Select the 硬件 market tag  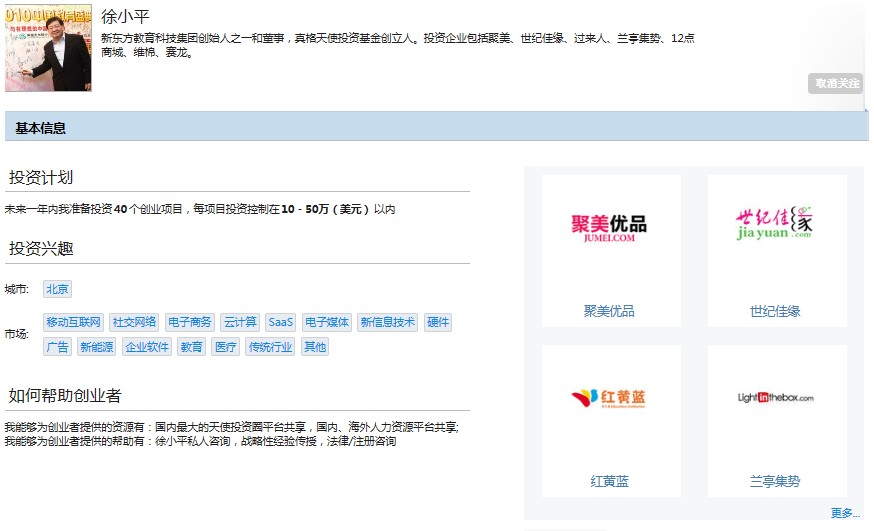click(438, 322)
